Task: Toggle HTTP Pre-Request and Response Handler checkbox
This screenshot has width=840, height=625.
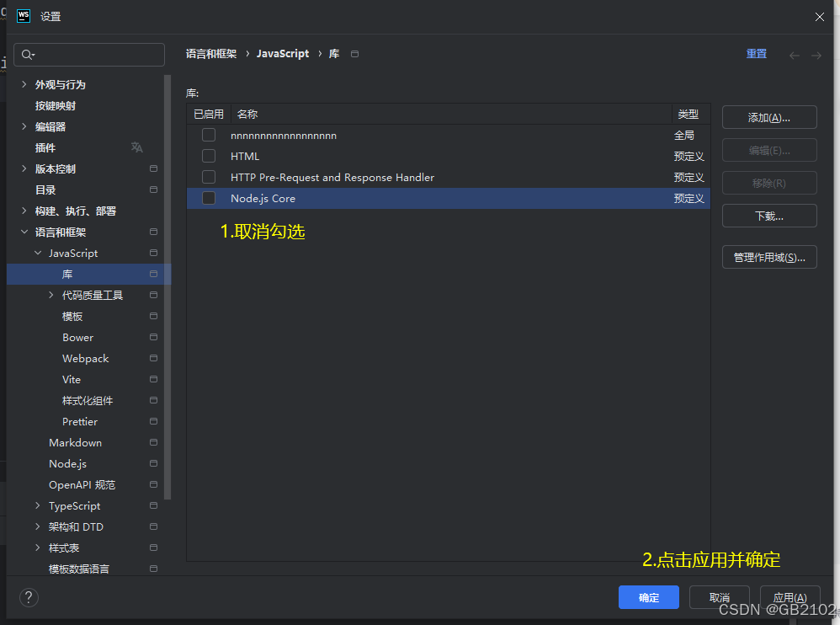Action: pos(209,177)
